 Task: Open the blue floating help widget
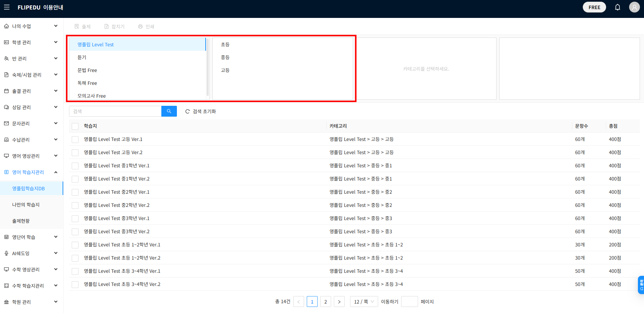coord(641,285)
